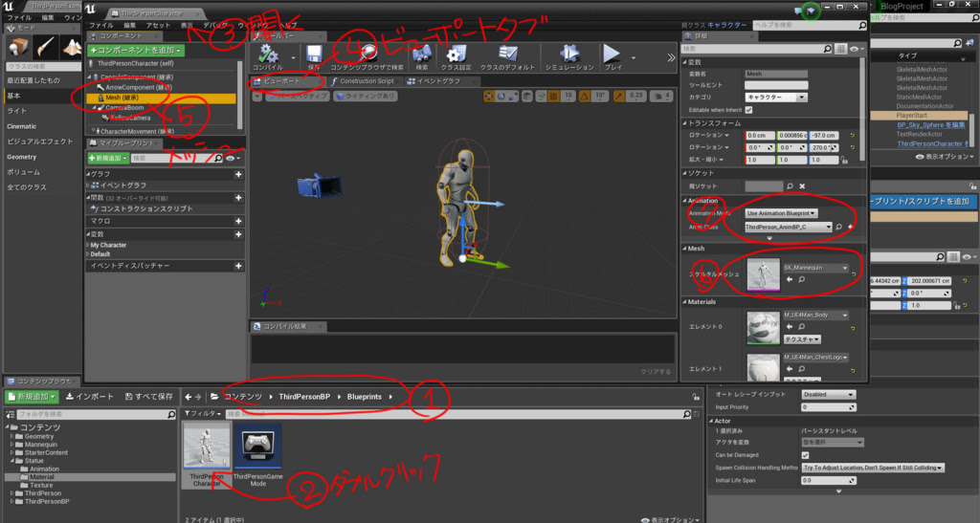Image resolution: width=980 pixels, height=523 pixels.
Task: Open Class Defaults (クラスのデフォルト) icon
Action: coord(507,54)
